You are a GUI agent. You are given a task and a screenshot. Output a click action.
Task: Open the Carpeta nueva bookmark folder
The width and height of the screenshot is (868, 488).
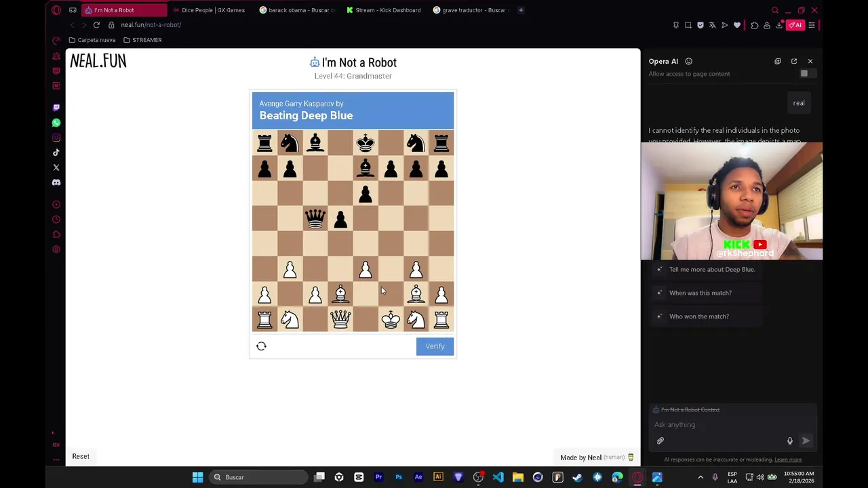pyautogui.click(x=92, y=40)
